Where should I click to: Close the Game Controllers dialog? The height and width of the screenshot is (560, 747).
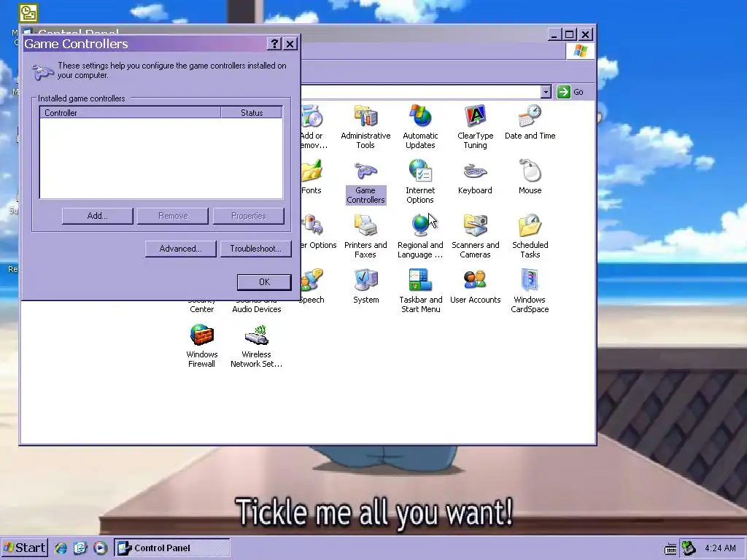(290, 44)
